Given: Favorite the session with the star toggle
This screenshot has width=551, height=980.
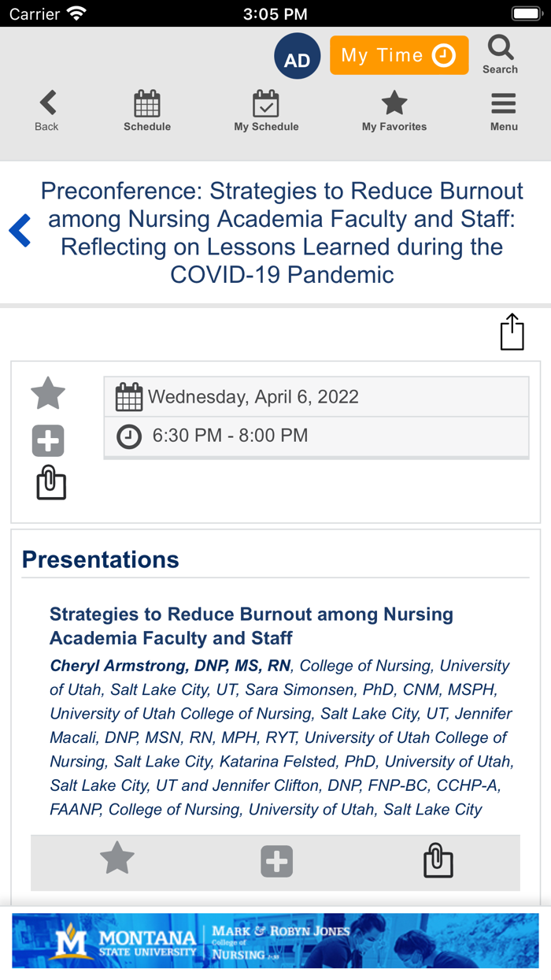Looking at the screenshot, I should tap(48, 394).
